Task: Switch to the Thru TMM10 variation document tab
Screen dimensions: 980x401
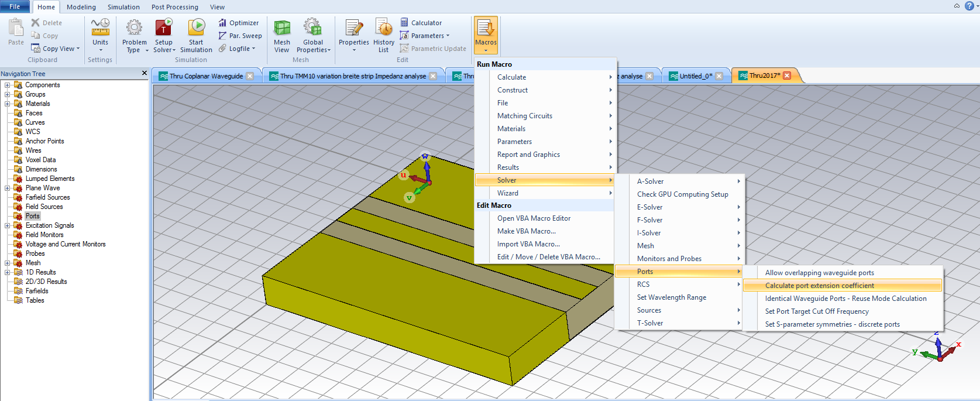Action: [x=353, y=76]
